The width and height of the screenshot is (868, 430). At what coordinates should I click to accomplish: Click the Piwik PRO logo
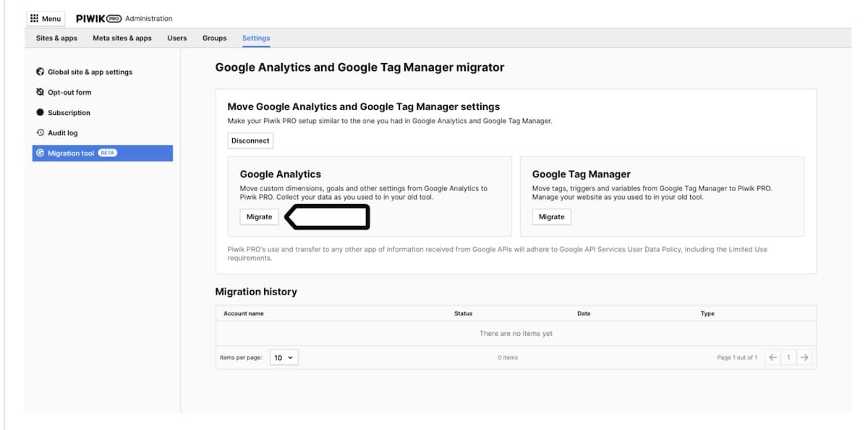click(98, 18)
